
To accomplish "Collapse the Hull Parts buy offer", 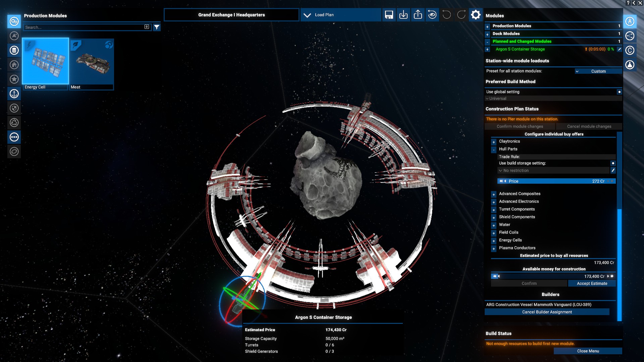I will (x=494, y=150).
